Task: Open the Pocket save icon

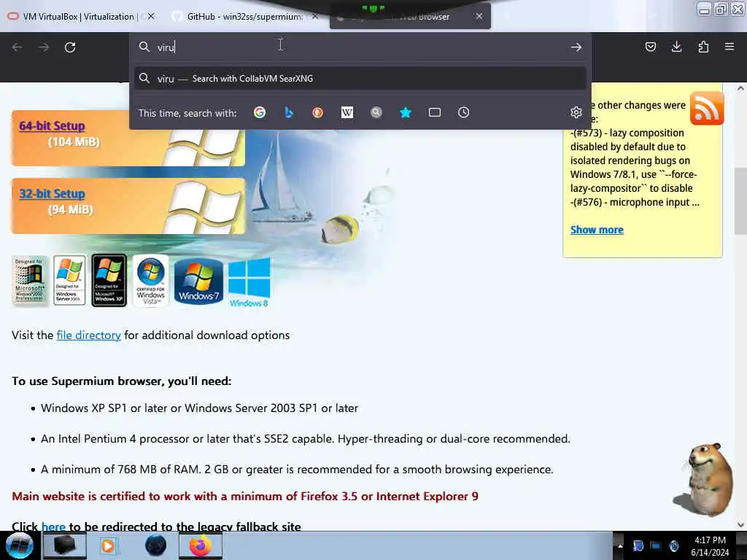Action: point(650,47)
